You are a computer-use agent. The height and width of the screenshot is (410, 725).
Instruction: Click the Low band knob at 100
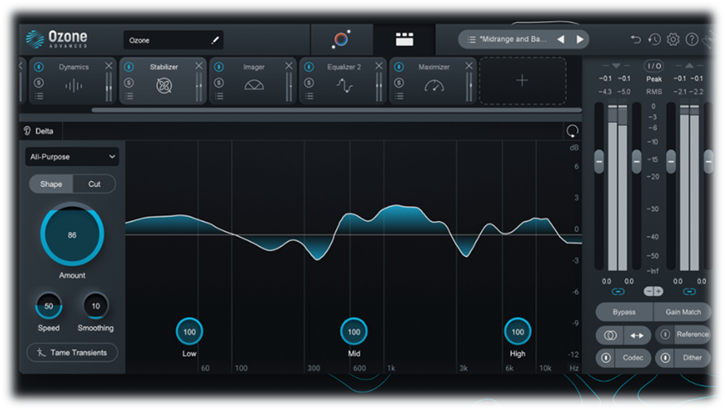point(189,331)
